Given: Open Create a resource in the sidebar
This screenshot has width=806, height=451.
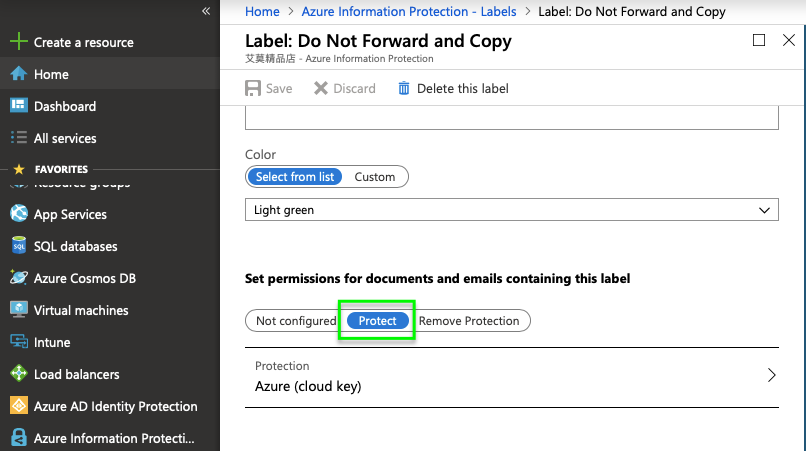Looking at the screenshot, I should [84, 42].
